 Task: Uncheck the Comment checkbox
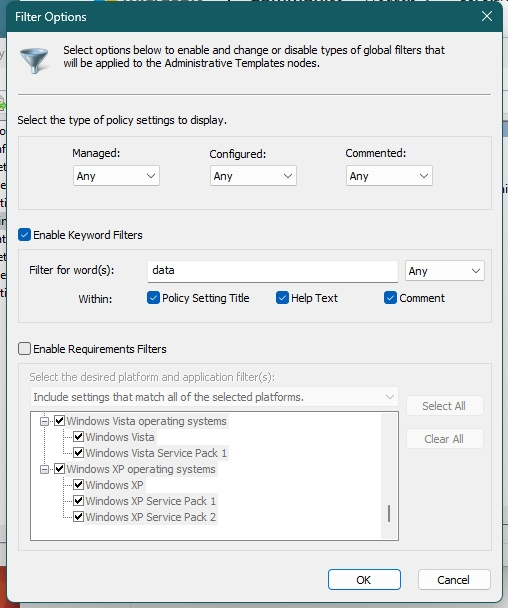tap(390, 298)
